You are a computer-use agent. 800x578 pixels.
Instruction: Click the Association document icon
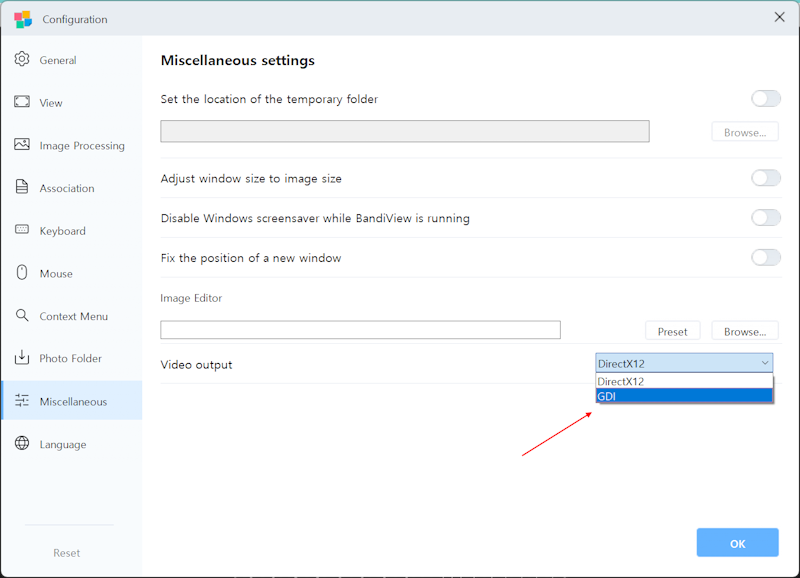click(x=22, y=188)
